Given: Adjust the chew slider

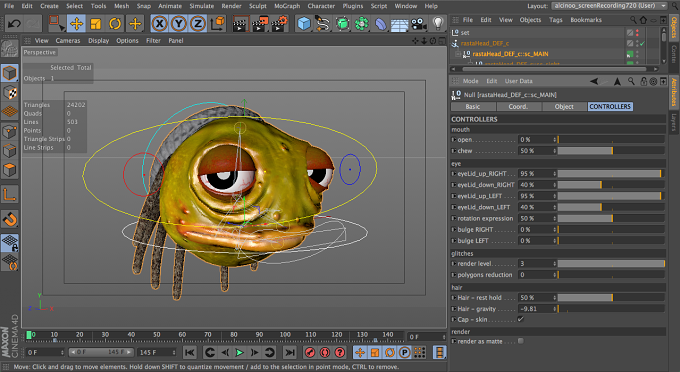Looking at the screenshot, I should tap(611, 151).
